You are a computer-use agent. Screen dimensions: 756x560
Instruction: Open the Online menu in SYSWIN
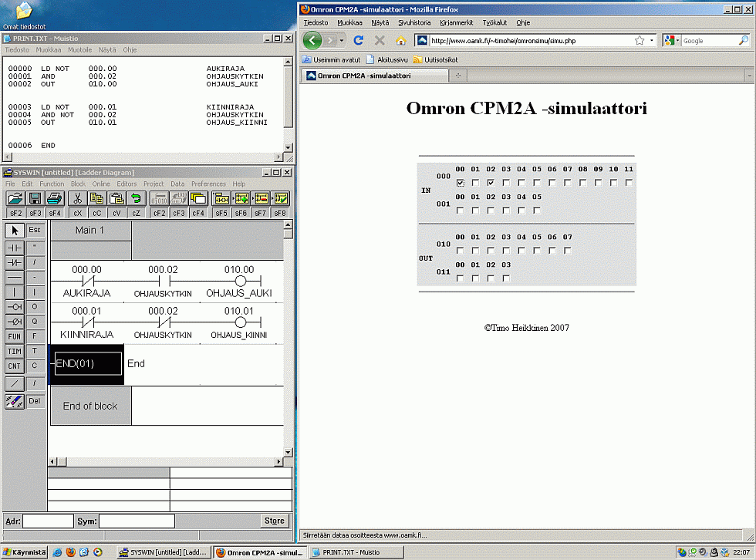click(x=101, y=184)
